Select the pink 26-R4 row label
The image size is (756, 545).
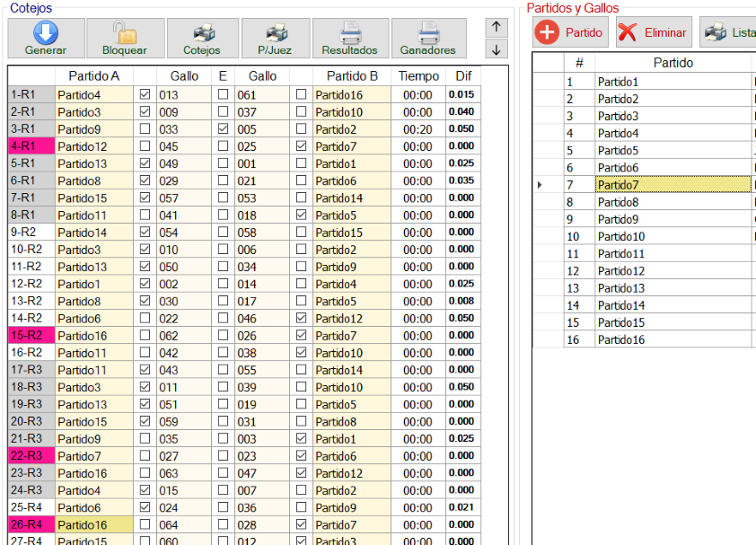point(31,524)
